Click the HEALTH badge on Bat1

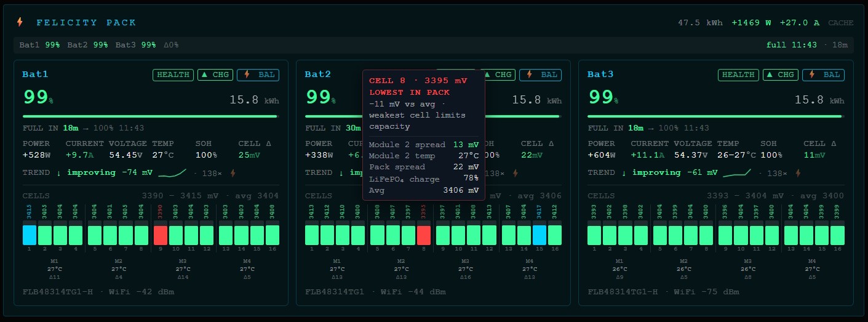click(173, 74)
